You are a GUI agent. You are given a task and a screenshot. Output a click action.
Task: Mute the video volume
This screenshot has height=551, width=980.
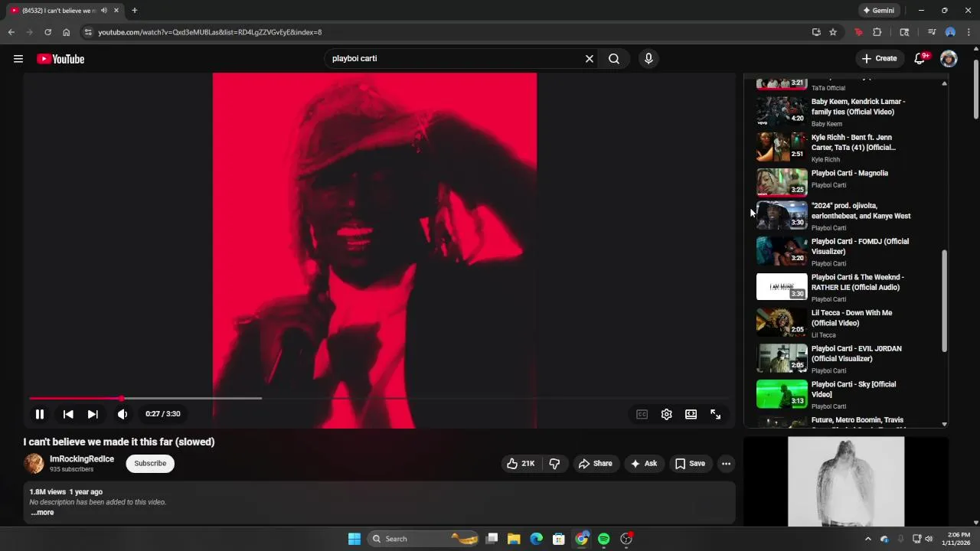click(x=122, y=414)
